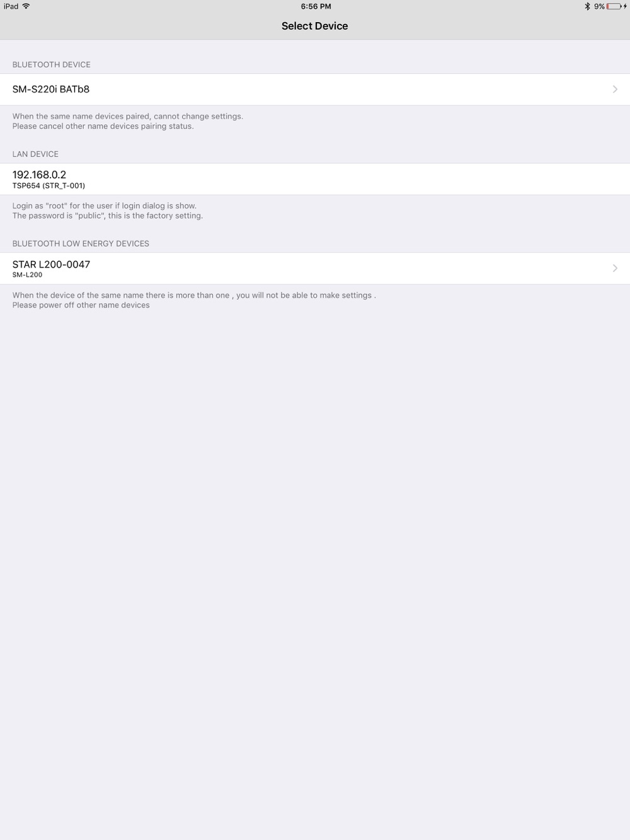The image size is (630, 840).
Task: Tap the iPad carrier label
Action: [x=11, y=6]
